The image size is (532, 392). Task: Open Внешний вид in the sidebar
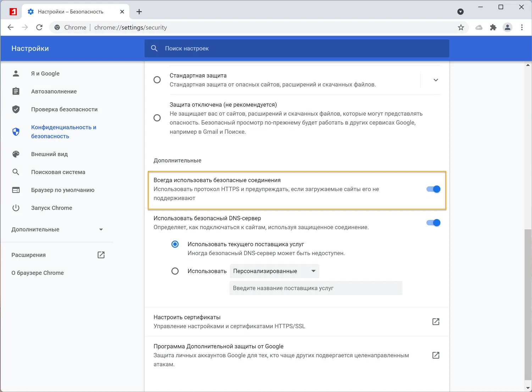(49, 154)
